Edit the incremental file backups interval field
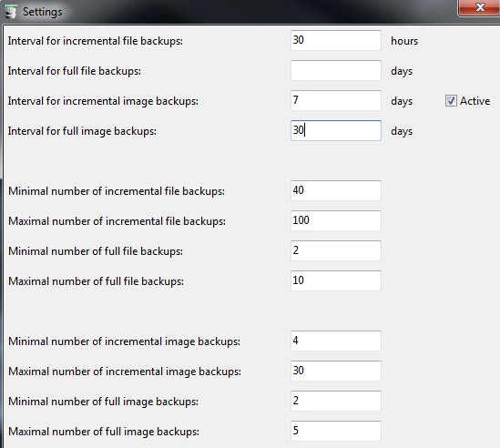The height and width of the screenshot is (448, 500). click(336, 40)
